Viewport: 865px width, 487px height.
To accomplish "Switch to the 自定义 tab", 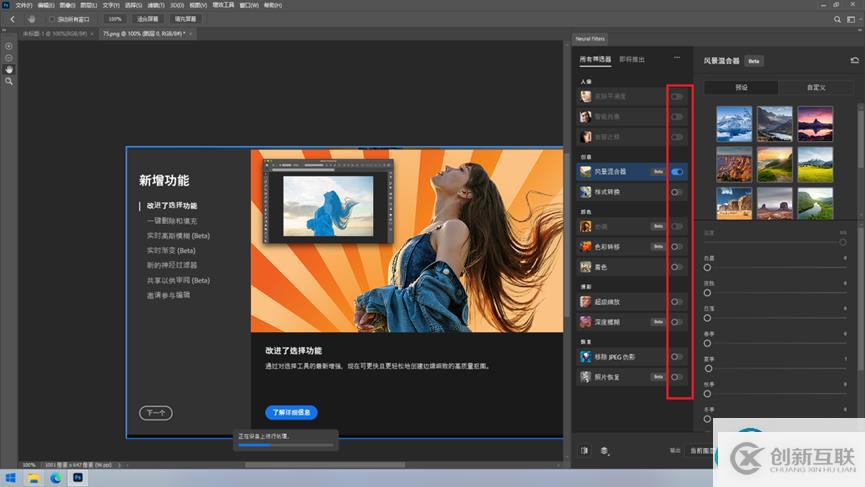I will 817,88.
